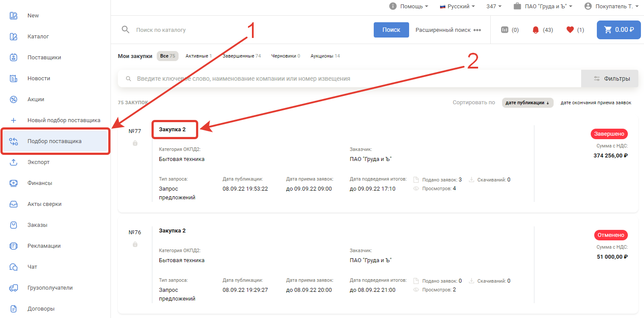Open the Закупка 2 title of purchase №77
The image size is (644, 318).
(x=172, y=130)
